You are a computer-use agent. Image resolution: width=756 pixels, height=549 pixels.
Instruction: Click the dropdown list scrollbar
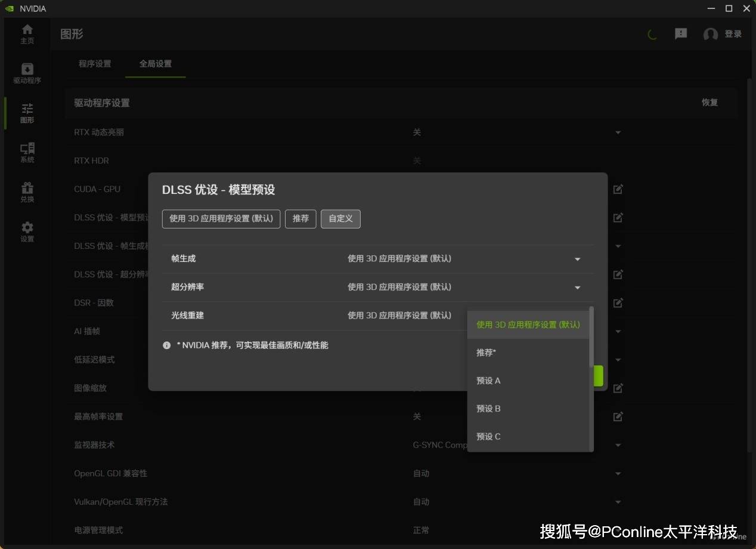pos(591,337)
